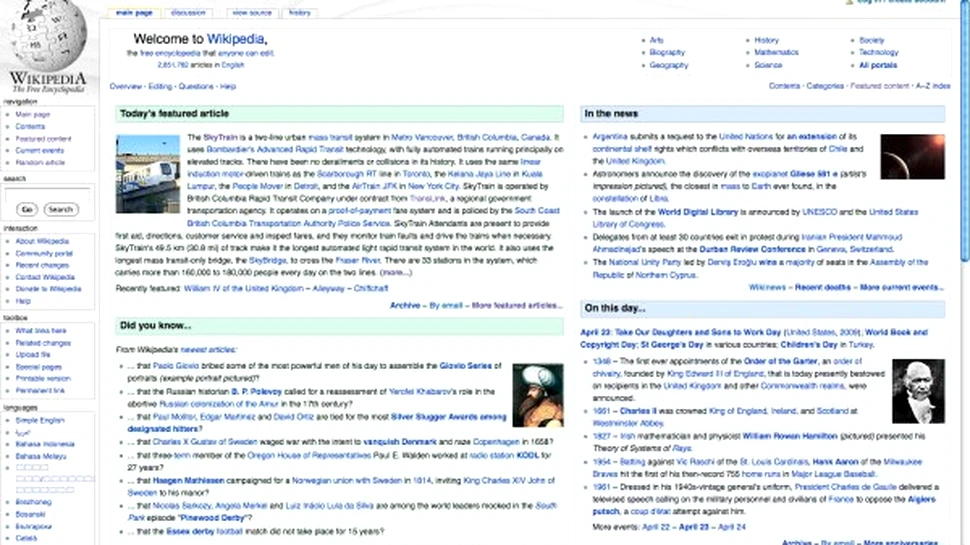
Task: Open Printable version link
Action: [43, 378]
